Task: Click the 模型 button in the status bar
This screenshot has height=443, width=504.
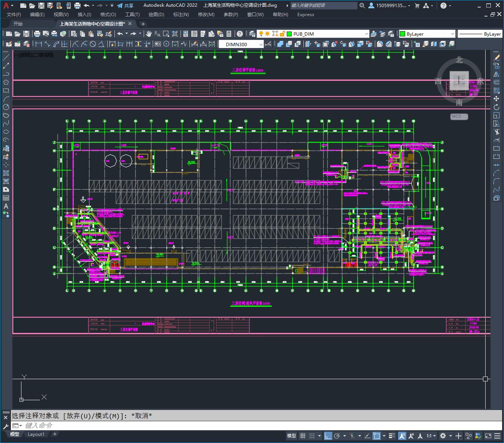Action: (292, 436)
